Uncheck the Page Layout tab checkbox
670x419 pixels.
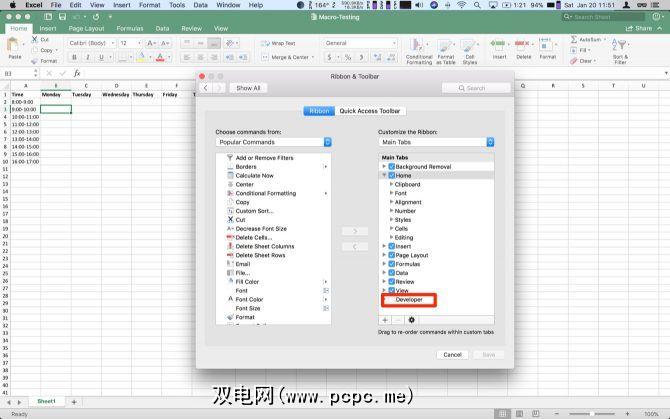pyautogui.click(x=391, y=255)
